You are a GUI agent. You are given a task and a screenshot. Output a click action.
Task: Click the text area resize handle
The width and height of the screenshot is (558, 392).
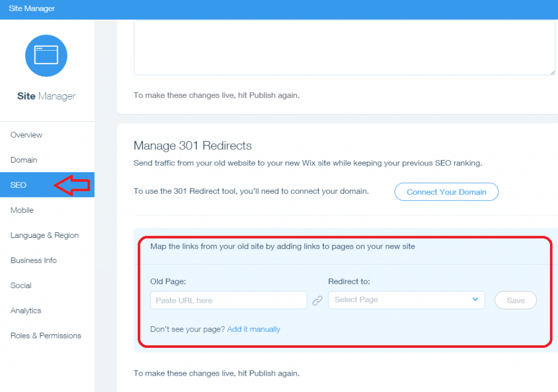pyautogui.click(x=552, y=72)
